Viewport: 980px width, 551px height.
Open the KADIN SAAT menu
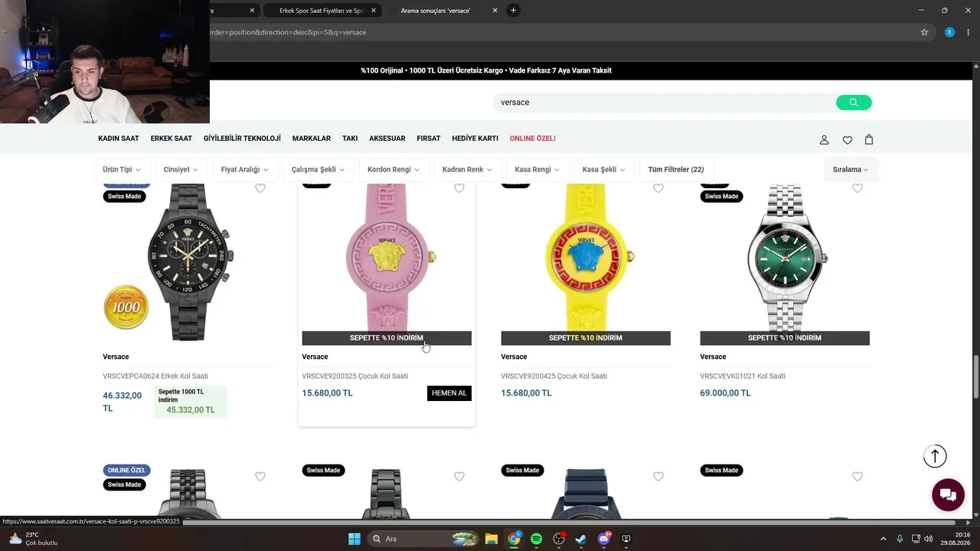pos(119,139)
